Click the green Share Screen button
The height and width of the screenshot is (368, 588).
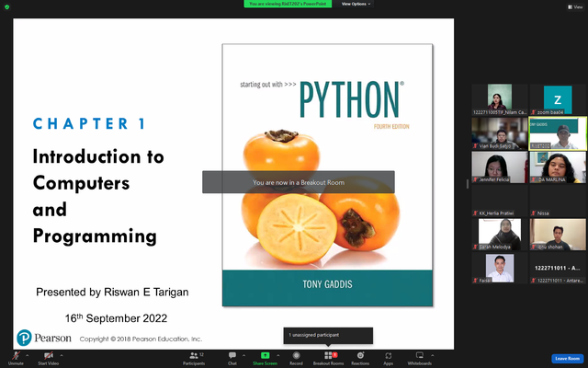pos(265,358)
